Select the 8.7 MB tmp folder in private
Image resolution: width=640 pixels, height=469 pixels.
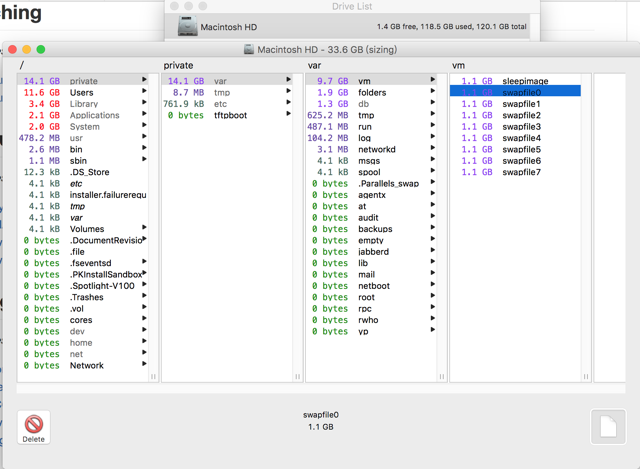pos(227,92)
